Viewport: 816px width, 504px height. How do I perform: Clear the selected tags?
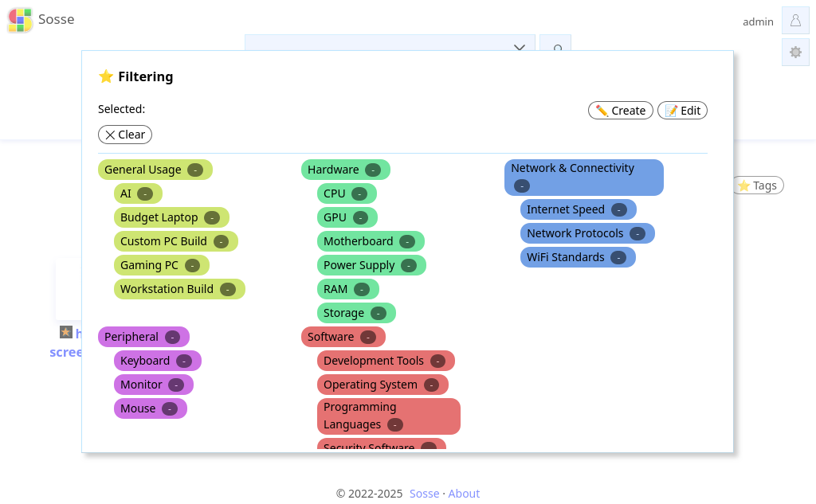pyautogui.click(x=125, y=135)
